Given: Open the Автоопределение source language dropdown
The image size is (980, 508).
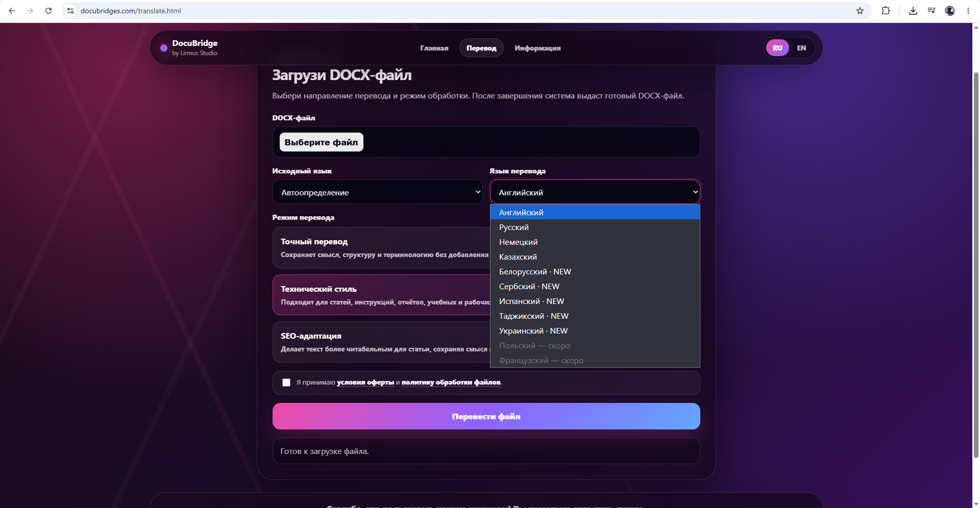Looking at the screenshot, I should click(x=378, y=192).
